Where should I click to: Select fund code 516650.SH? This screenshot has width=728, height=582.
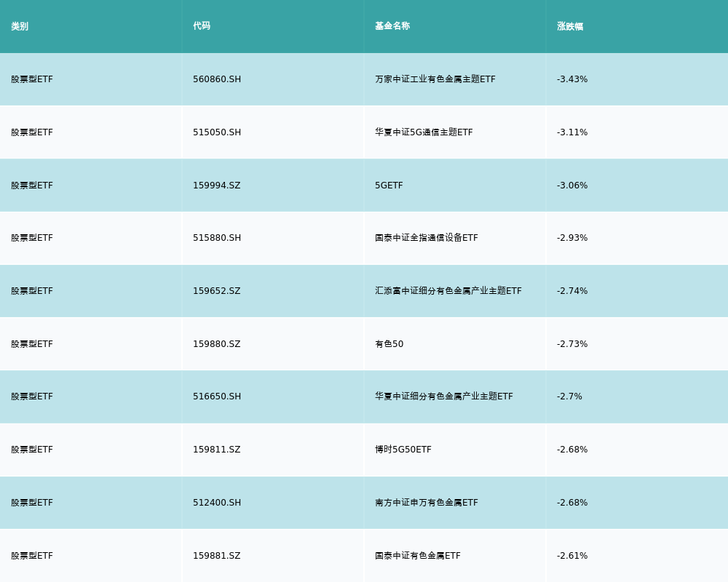(x=217, y=396)
